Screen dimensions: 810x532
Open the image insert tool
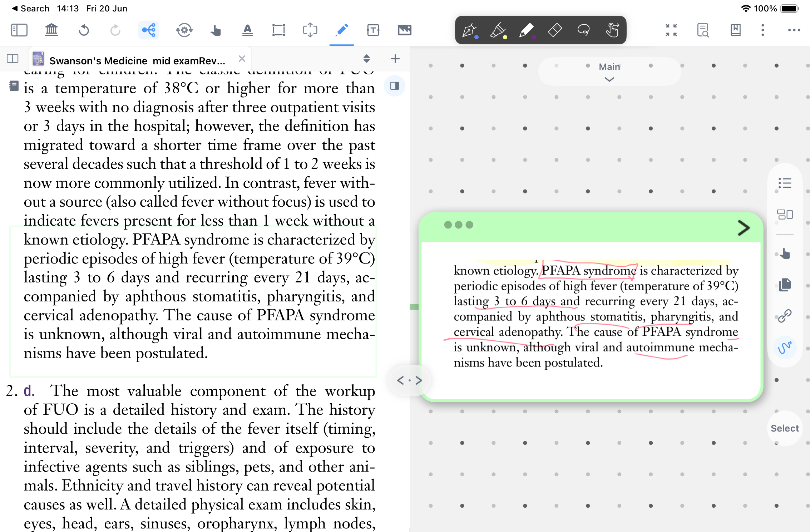(x=404, y=30)
